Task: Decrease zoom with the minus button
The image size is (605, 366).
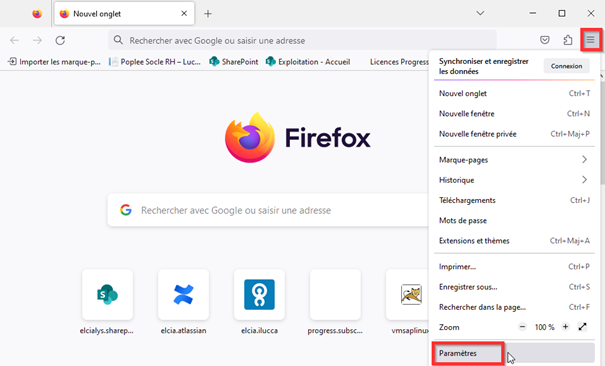Action: point(522,327)
